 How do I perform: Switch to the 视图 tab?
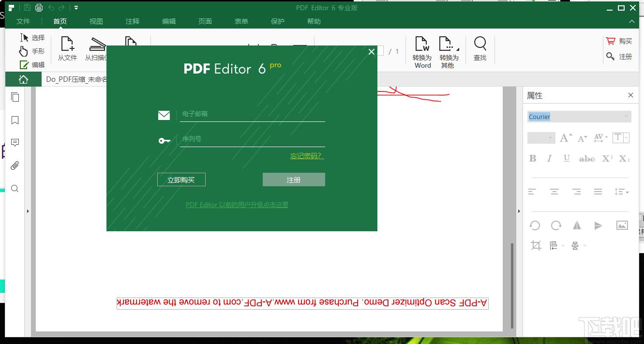coord(96,21)
